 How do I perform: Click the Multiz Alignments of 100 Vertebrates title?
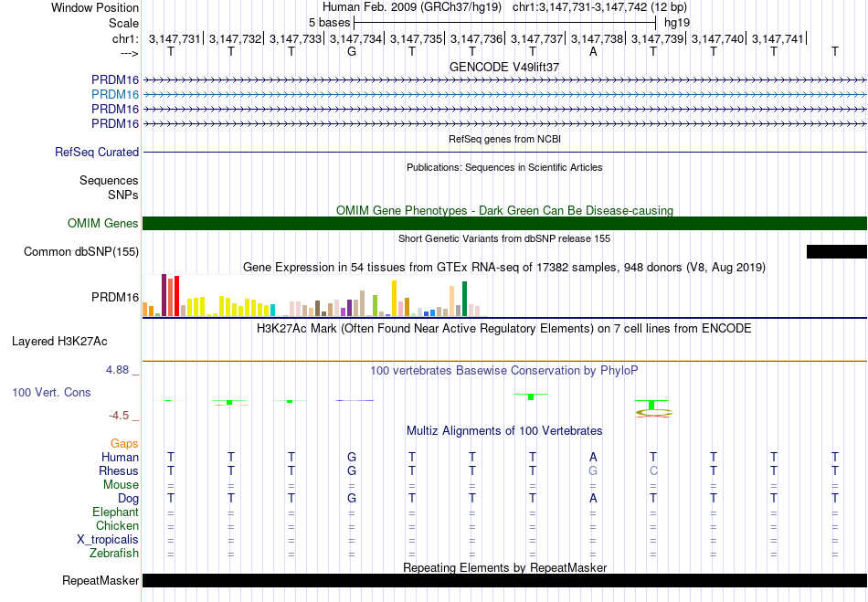tap(504, 430)
